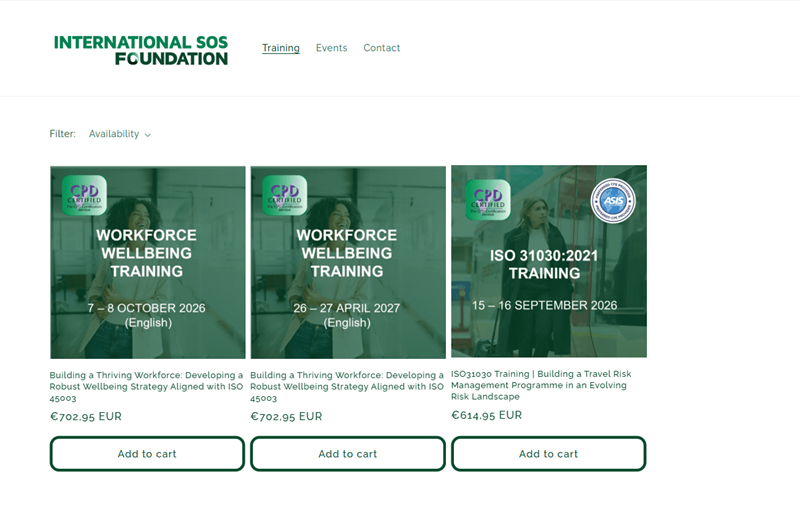800x516 pixels.
Task: Click the CPD Certified badge on ISO 31030 image
Action: (x=488, y=200)
